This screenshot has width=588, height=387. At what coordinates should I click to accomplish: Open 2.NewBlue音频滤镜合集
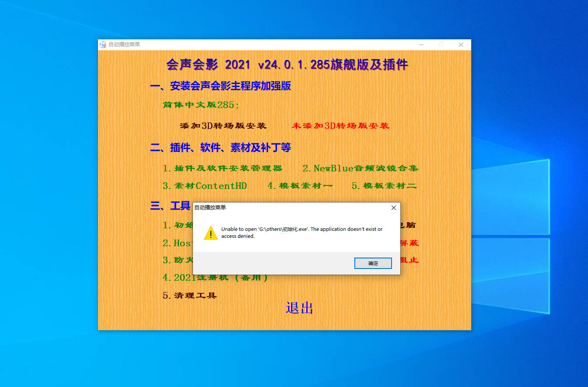pos(360,168)
